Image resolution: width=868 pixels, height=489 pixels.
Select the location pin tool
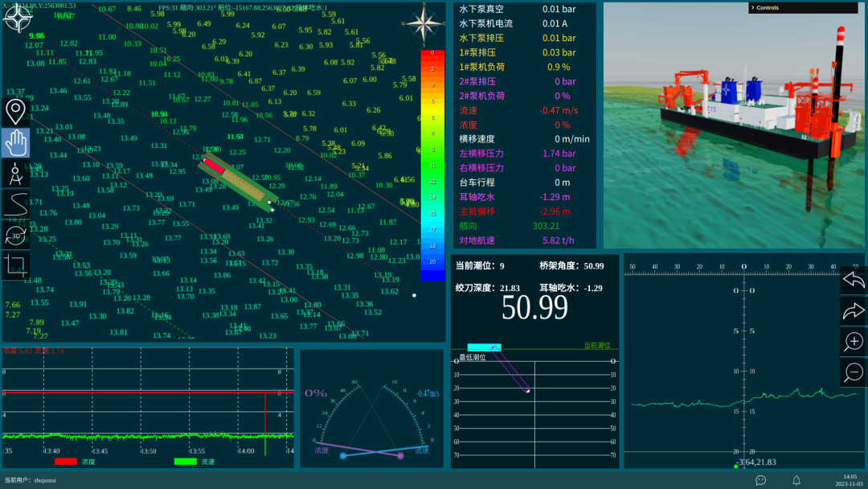tap(15, 111)
